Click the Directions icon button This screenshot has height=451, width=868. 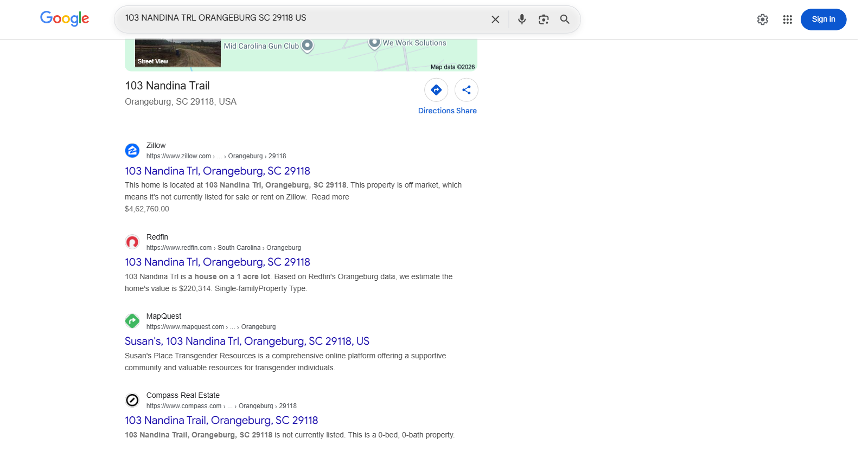(436, 90)
